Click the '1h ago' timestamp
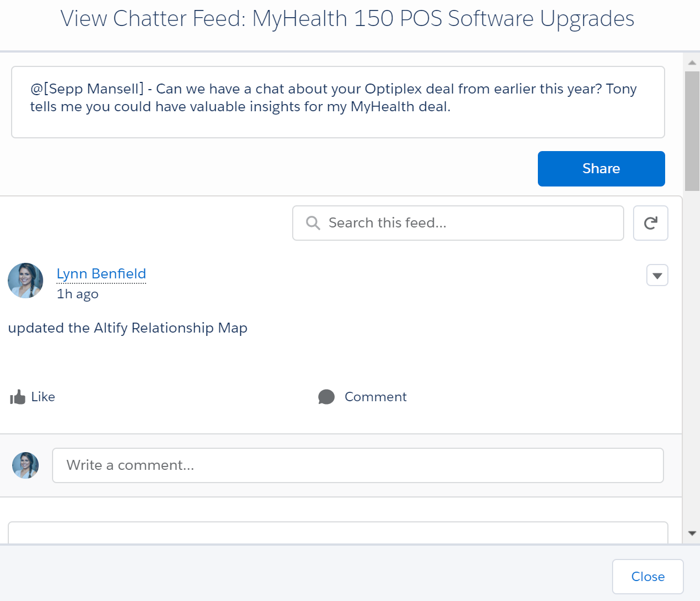Viewport: 700px width, 601px height. (77, 294)
